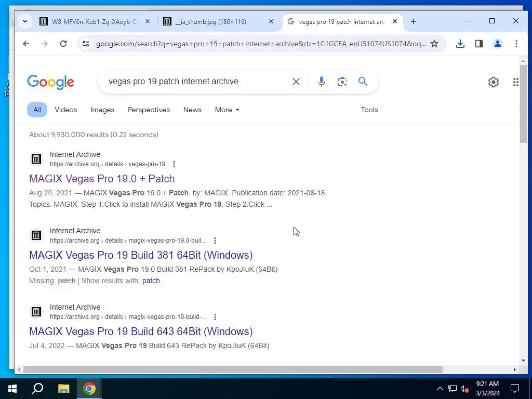This screenshot has width=532, height=399.
Task: Open Windows taskbar search
Action: (37, 389)
